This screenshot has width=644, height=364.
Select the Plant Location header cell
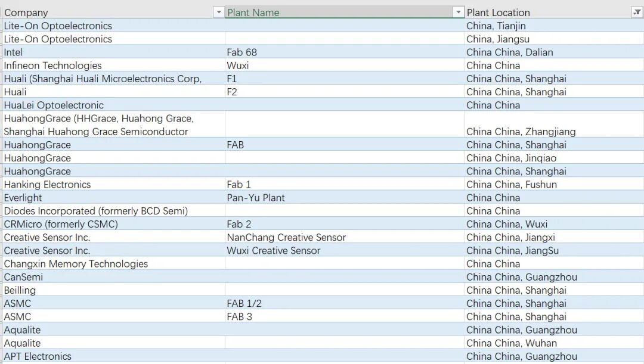click(554, 13)
